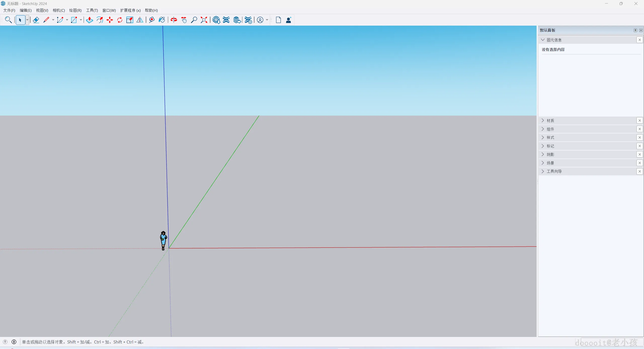This screenshot has width=644, height=349.
Task: Open the Pencil line tool dropdown arrow
Action: [53, 20]
